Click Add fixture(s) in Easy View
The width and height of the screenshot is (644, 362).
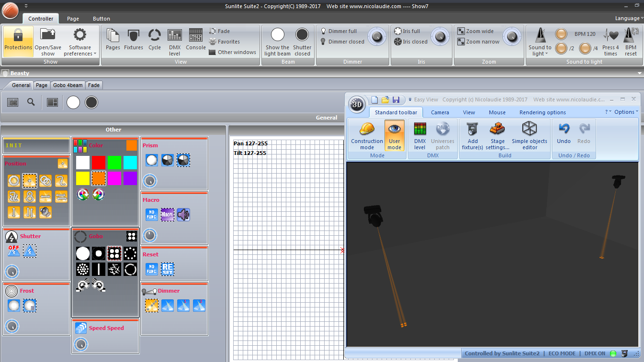473,136
